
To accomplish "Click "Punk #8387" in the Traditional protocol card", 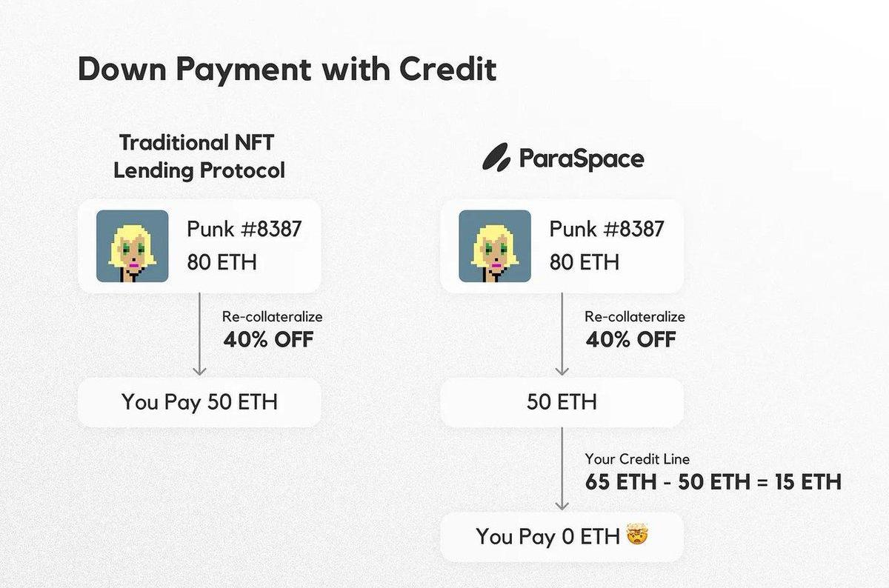I will 244,229.
